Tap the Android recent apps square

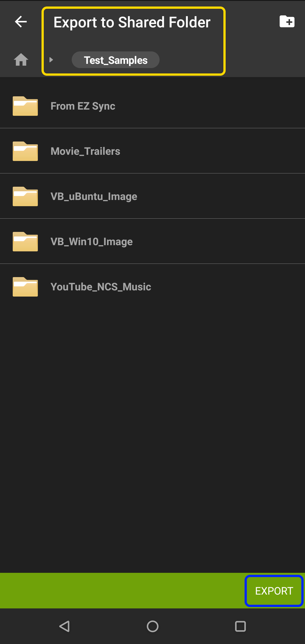click(x=240, y=626)
